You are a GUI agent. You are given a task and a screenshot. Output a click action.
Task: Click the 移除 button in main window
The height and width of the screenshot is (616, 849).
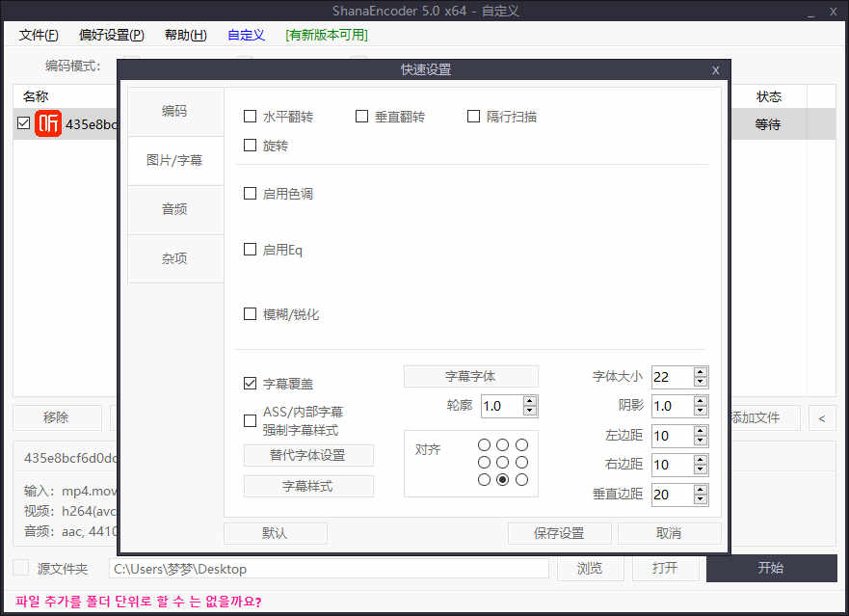point(57,417)
